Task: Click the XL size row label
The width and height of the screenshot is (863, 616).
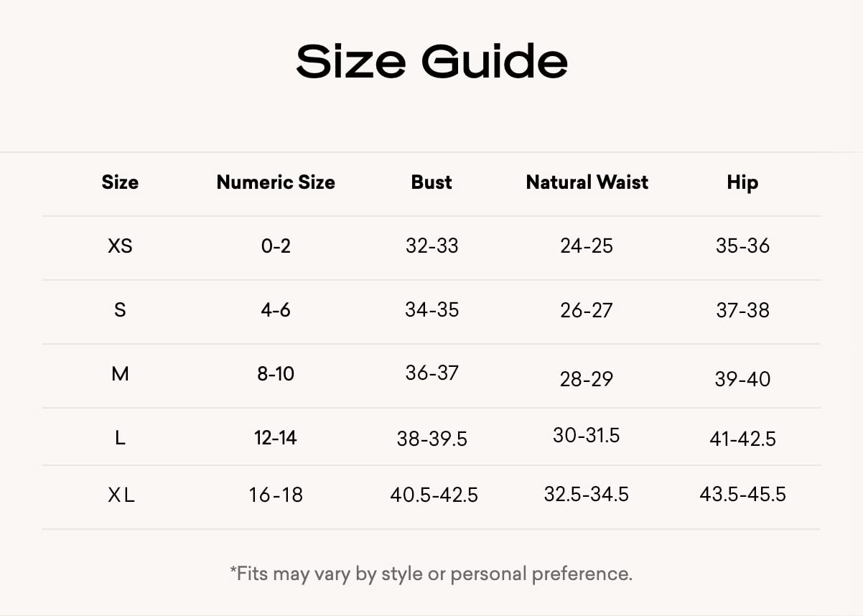Action: 120,495
